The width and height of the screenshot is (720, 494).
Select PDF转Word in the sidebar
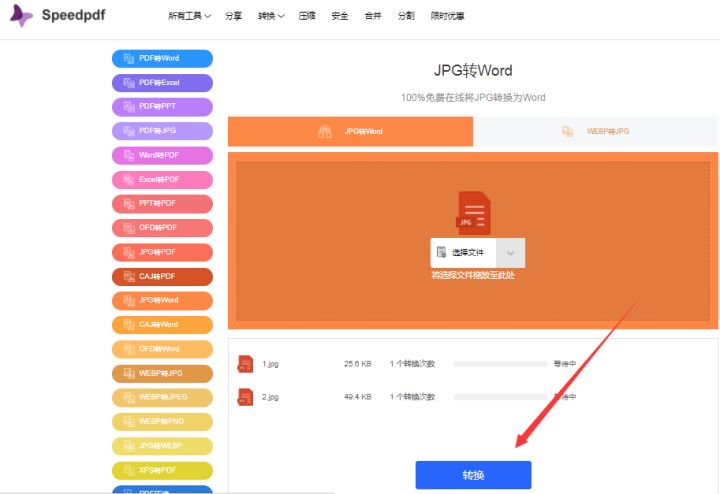click(162, 58)
